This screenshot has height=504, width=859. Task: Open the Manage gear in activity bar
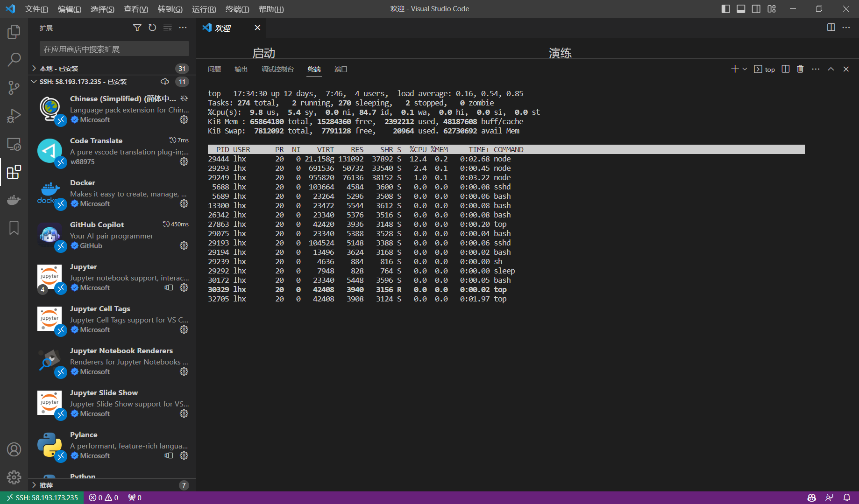click(14, 477)
